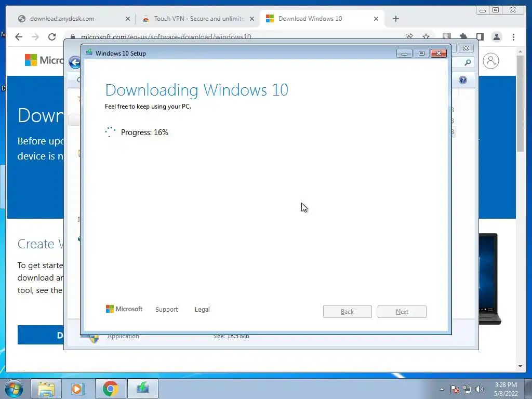Restore down the Chrome window

[x=496, y=10]
